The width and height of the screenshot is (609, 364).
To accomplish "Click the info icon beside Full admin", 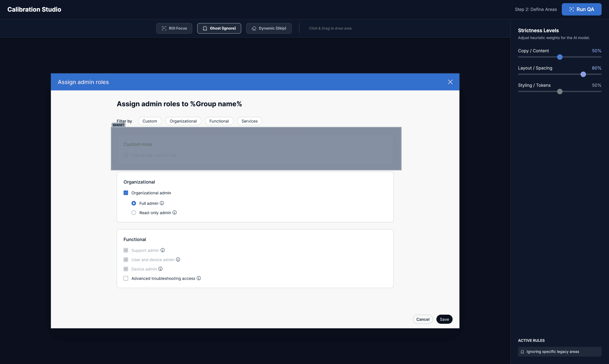I will (x=162, y=203).
